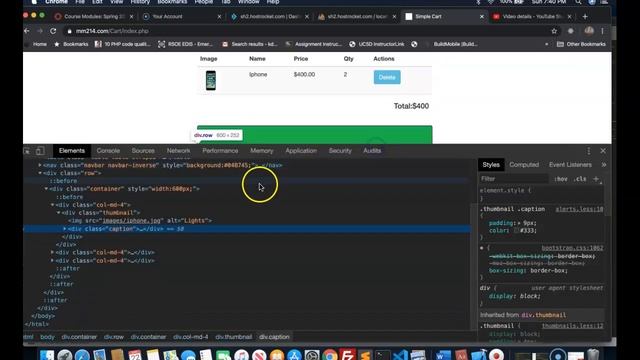Open DevTools customize three-dot menu

[589, 151]
